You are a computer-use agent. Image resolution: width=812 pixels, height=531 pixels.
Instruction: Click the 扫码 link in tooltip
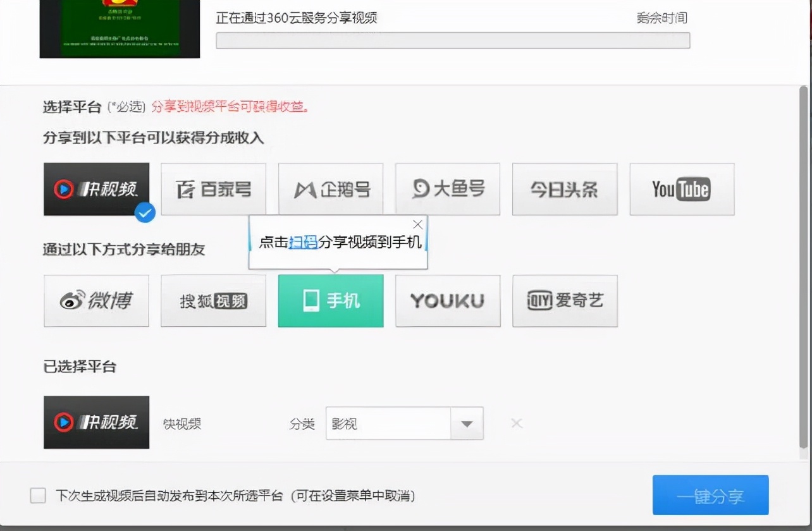click(303, 243)
